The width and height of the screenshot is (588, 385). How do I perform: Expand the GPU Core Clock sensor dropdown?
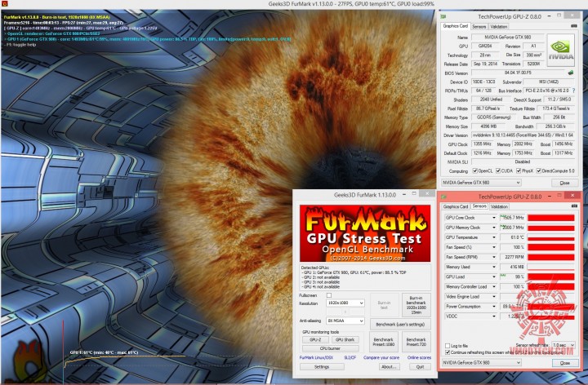[x=494, y=218]
